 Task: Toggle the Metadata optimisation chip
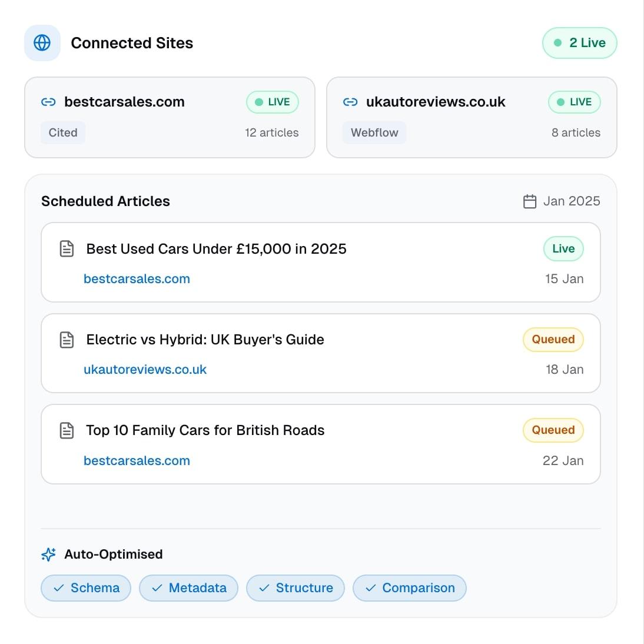188,588
